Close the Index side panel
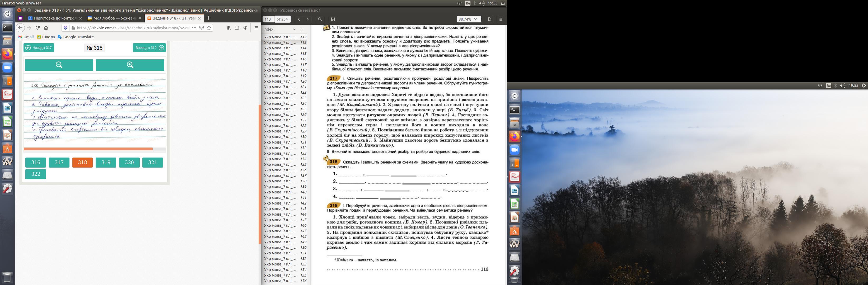 click(302, 29)
